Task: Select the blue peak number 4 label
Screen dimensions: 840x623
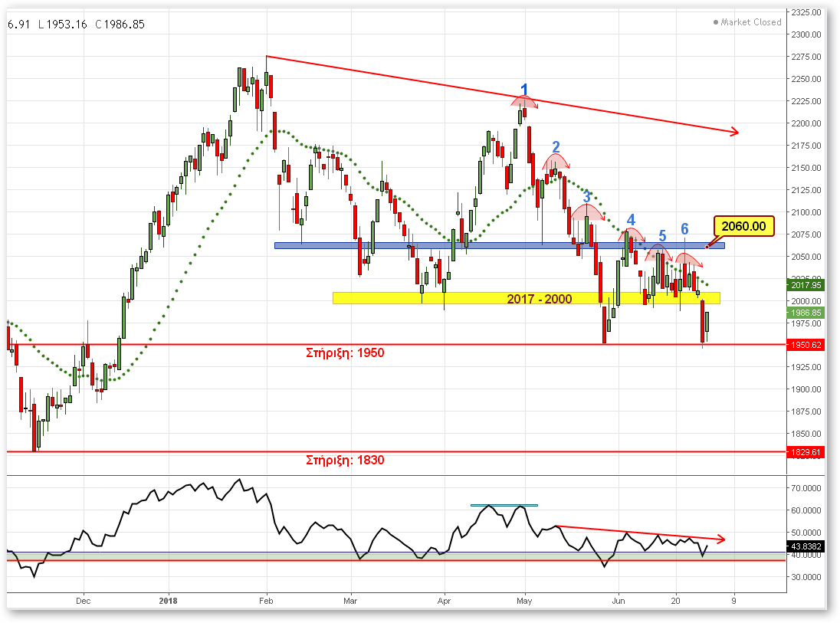Action: click(631, 220)
